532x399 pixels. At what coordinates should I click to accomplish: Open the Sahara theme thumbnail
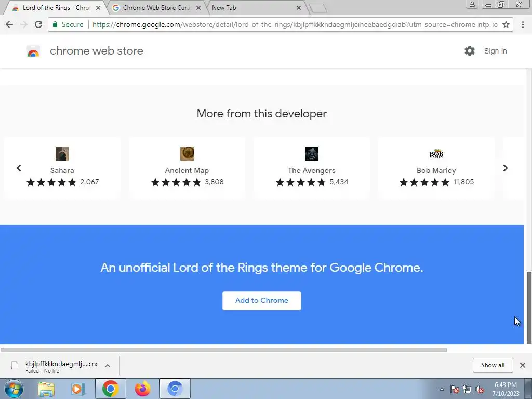pos(62,154)
